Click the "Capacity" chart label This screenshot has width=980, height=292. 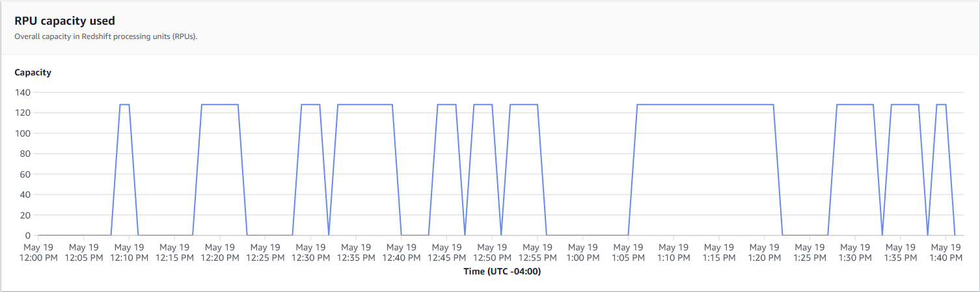33,72
